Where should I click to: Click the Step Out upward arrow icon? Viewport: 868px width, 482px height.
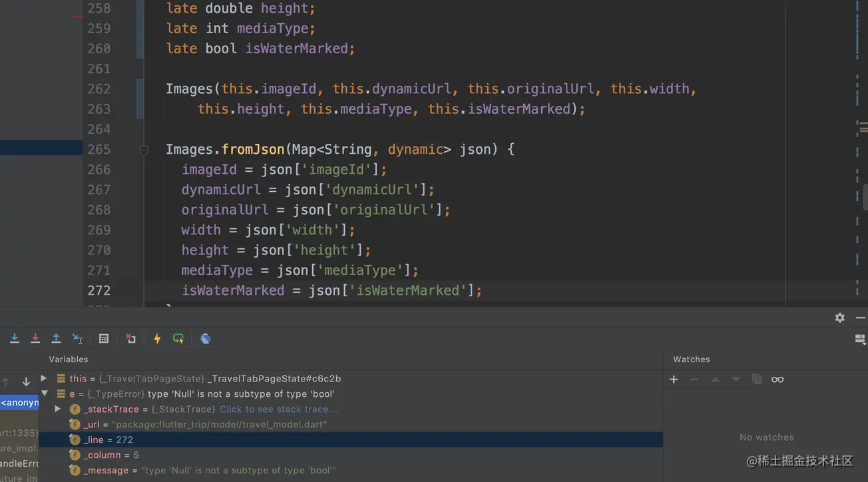56,339
